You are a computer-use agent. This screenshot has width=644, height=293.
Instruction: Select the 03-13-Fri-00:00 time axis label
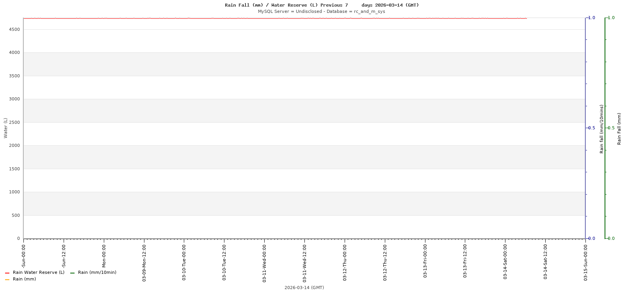click(425, 260)
